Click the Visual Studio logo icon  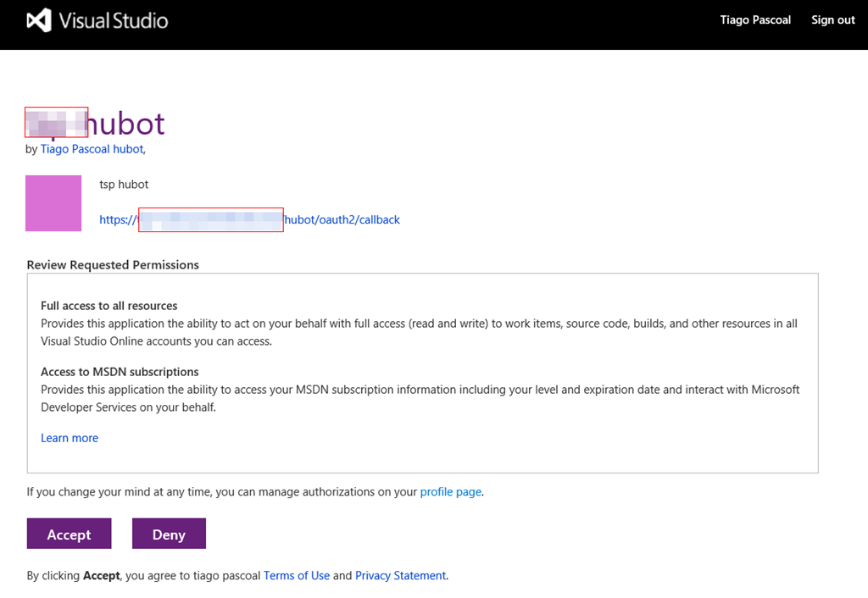coord(39,20)
